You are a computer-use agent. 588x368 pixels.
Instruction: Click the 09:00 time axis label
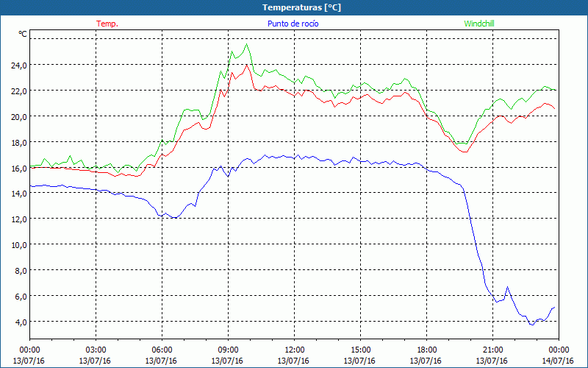tap(228, 350)
